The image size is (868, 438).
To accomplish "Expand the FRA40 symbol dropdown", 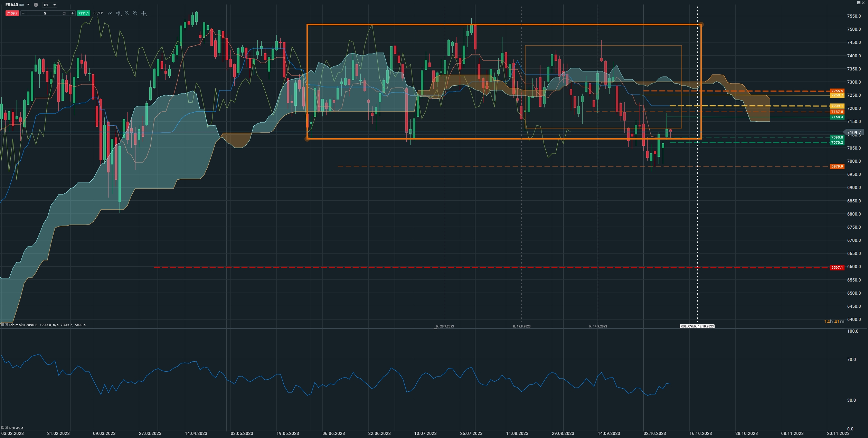I will point(28,5).
